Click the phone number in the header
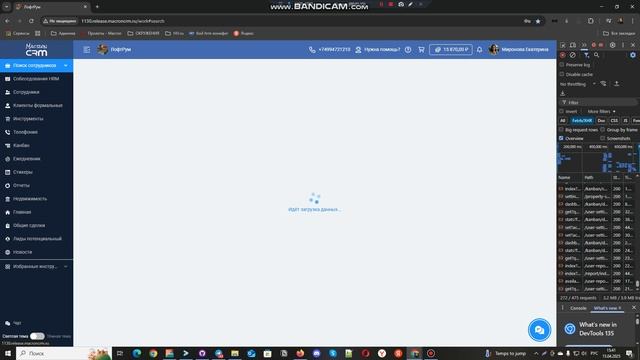The image size is (640, 360). point(334,49)
